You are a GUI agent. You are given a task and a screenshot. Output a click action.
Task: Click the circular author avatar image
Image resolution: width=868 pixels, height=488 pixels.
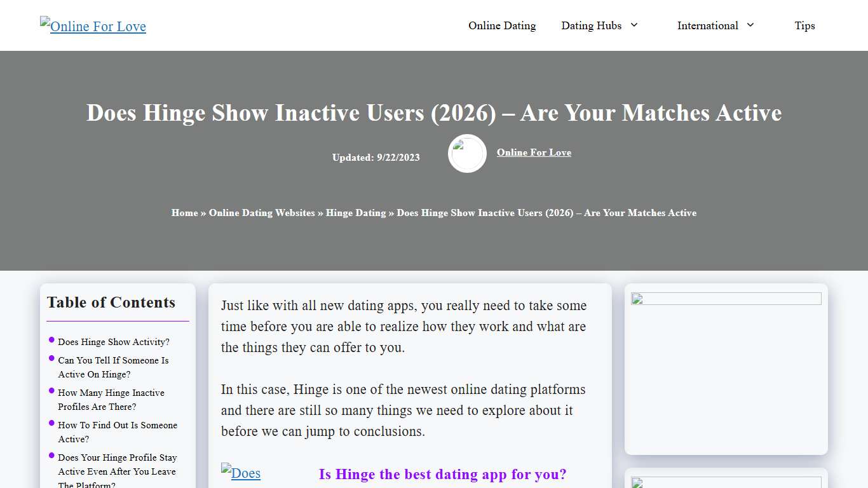coord(467,153)
